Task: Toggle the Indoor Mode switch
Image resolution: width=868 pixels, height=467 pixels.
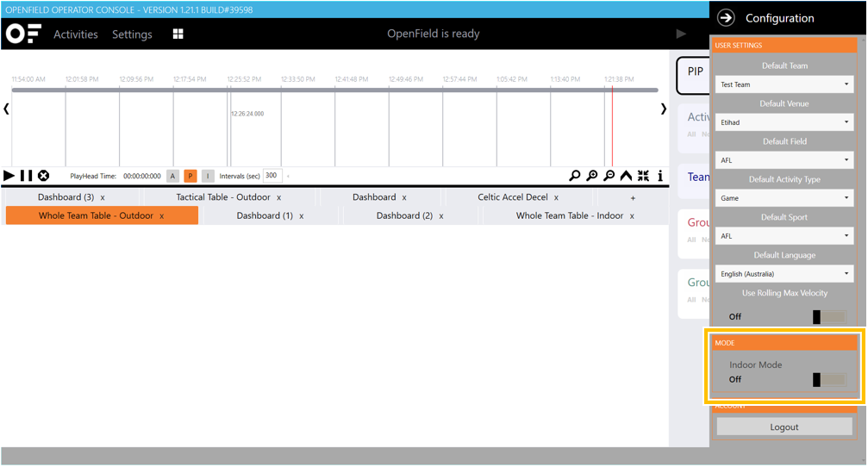Action: coord(829,380)
